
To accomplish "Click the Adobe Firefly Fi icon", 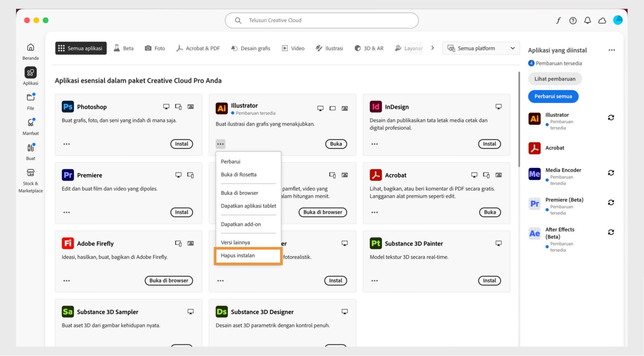I will [68, 243].
